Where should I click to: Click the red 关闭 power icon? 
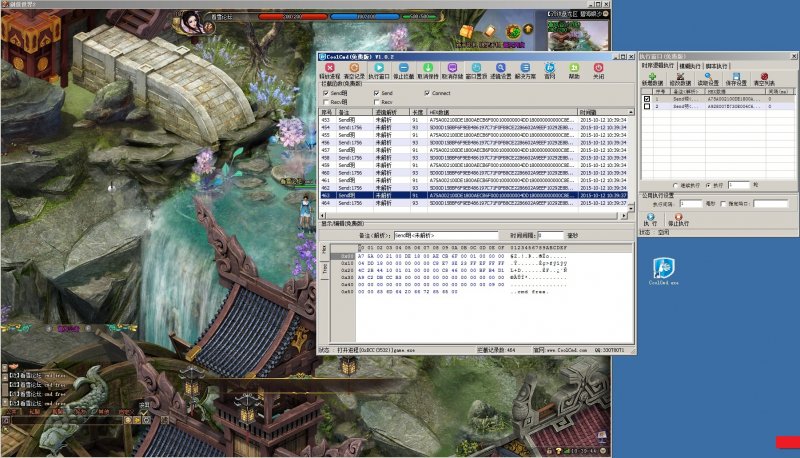pyautogui.click(x=598, y=68)
